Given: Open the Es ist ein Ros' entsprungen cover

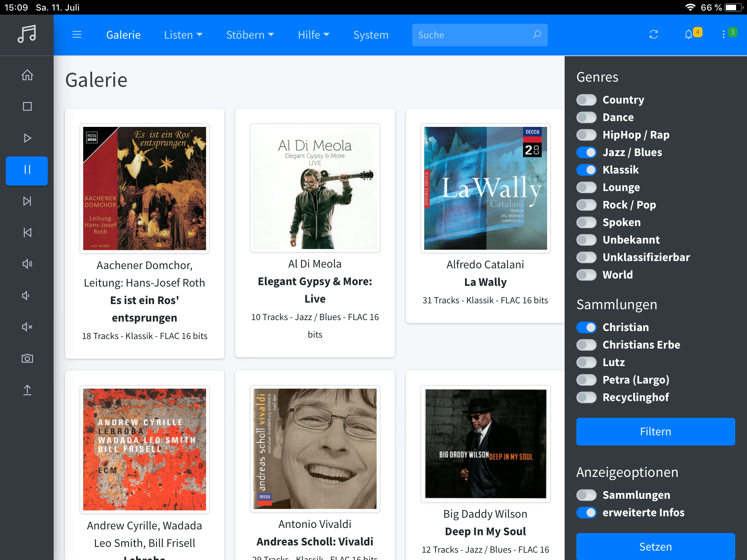Looking at the screenshot, I should (144, 188).
